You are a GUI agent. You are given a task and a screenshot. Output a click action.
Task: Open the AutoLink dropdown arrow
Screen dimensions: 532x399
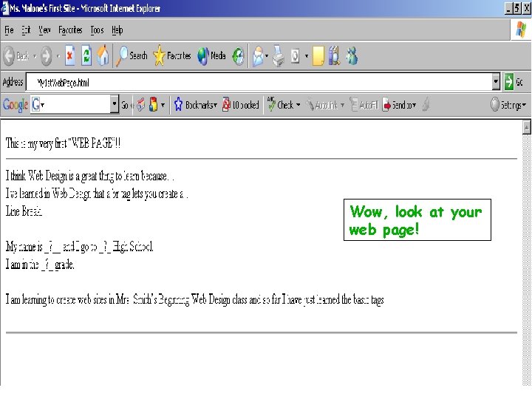tap(342, 105)
